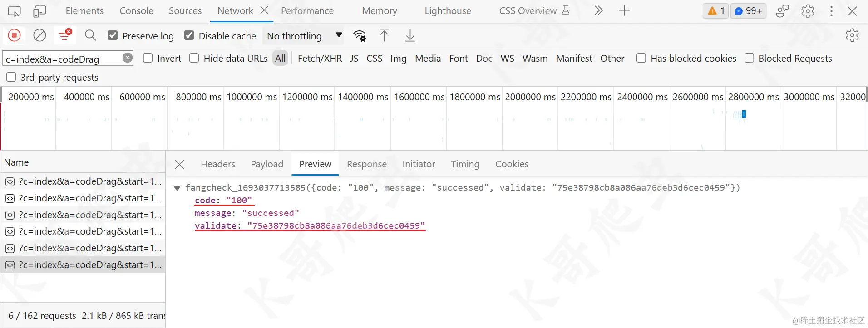Stop recording network log
Screen dimensions: 868x328
15,35
